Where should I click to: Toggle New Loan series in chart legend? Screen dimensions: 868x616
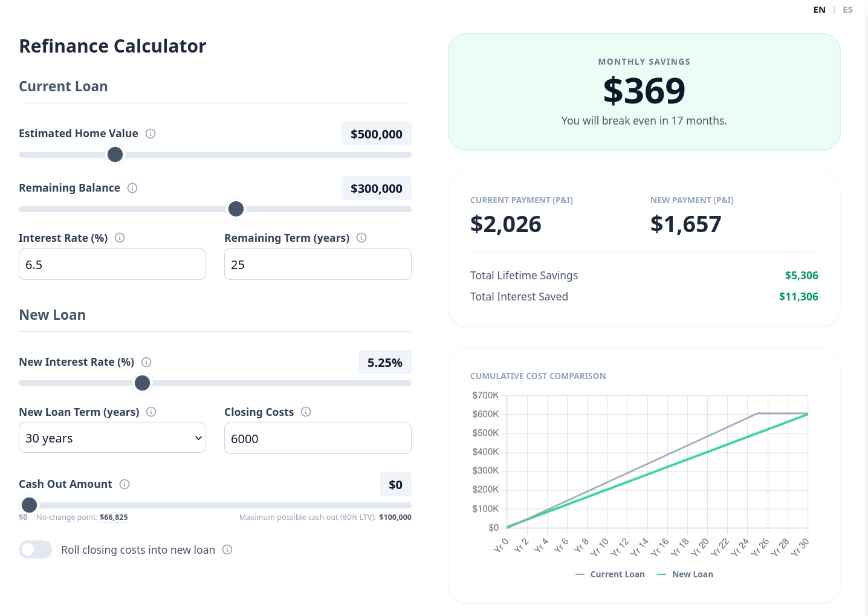pos(685,574)
